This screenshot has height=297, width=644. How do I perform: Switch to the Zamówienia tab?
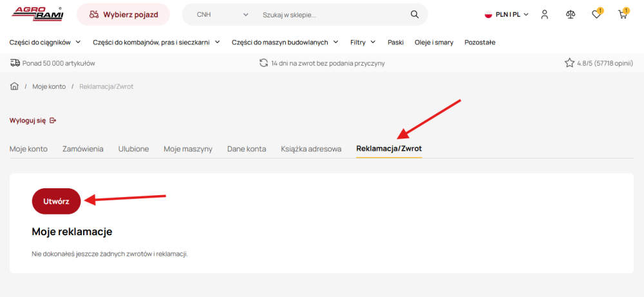(82, 149)
